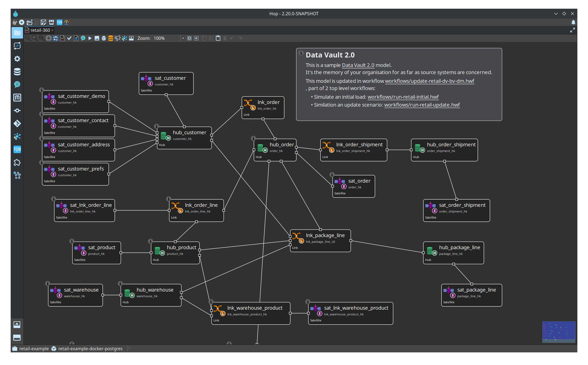Toggle the auto layout icon in toolbar
The width and height of the screenshot is (588, 365).
pos(56,38)
